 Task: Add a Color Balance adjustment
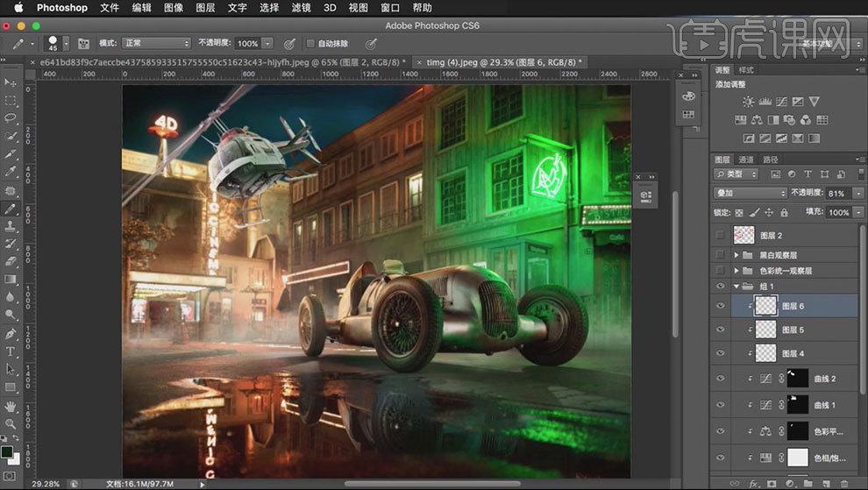tap(757, 119)
